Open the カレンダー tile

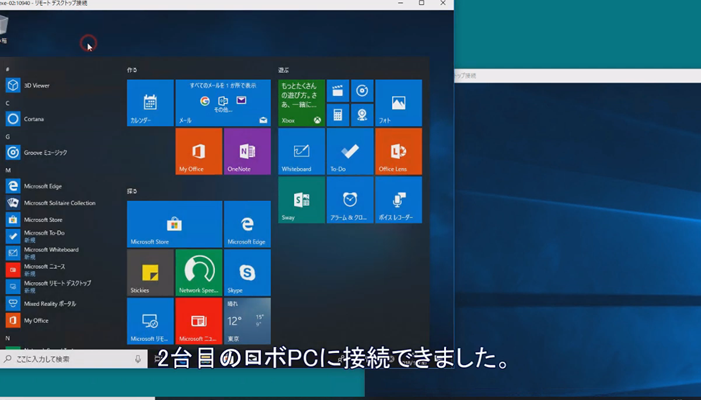coord(150,103)
